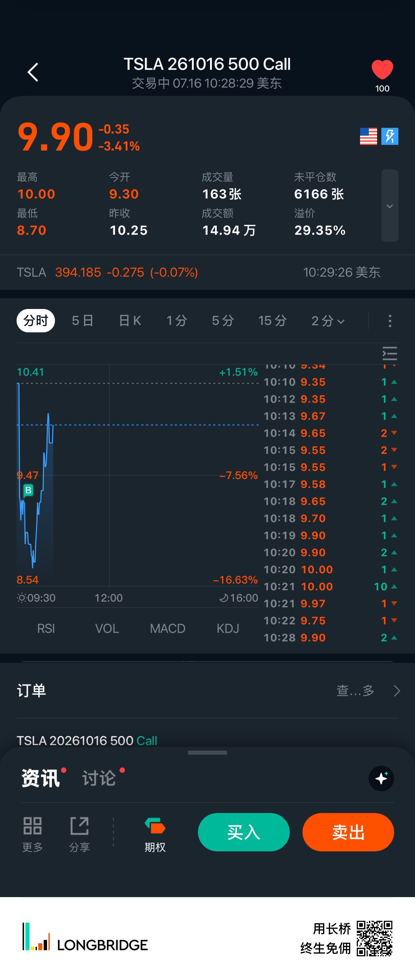Image resolution: width=415 pixels, height=980 pixels.
Task: Open the 期权 options chain icon
Action: tap(155, 834)
